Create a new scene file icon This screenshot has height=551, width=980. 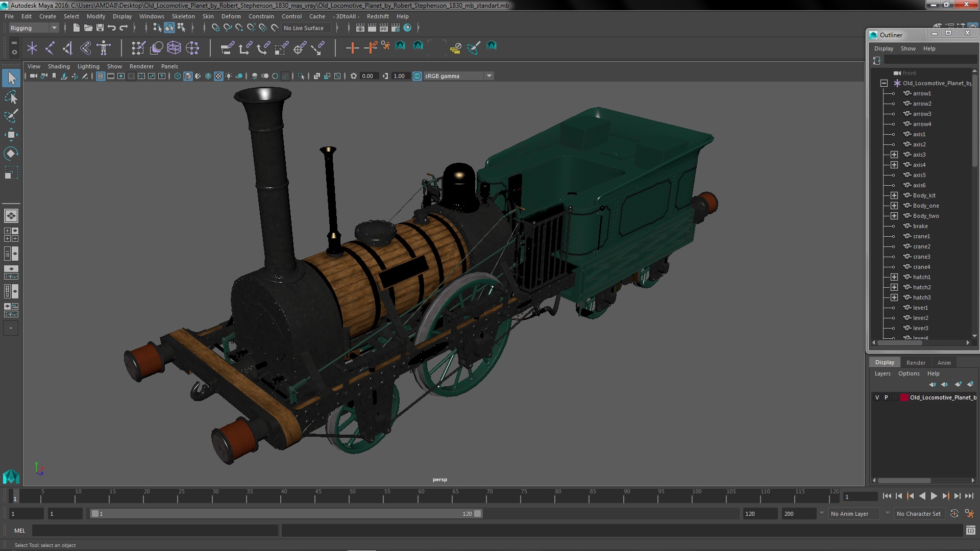click(77, 28)
